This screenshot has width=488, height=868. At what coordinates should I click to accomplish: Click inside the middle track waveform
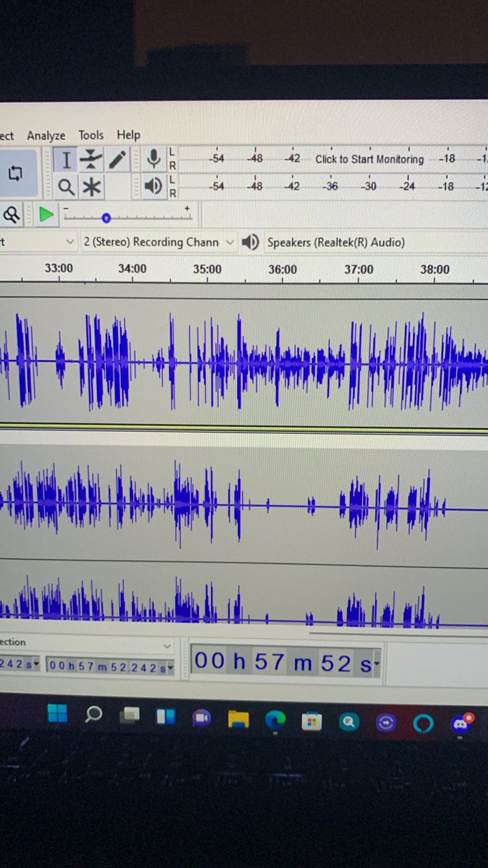point(244,506)
